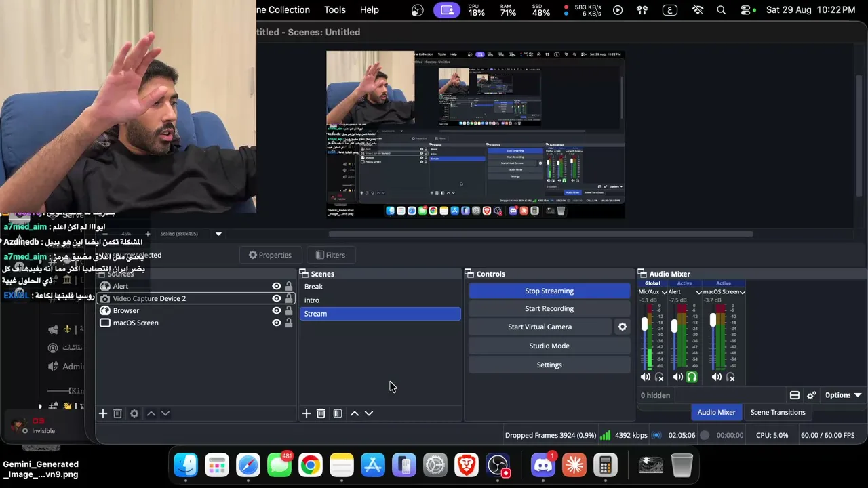Toggle monitoring headphones for macOS Screen channel
The height and width of the screenshot is (488, 868).
(730, 377)
